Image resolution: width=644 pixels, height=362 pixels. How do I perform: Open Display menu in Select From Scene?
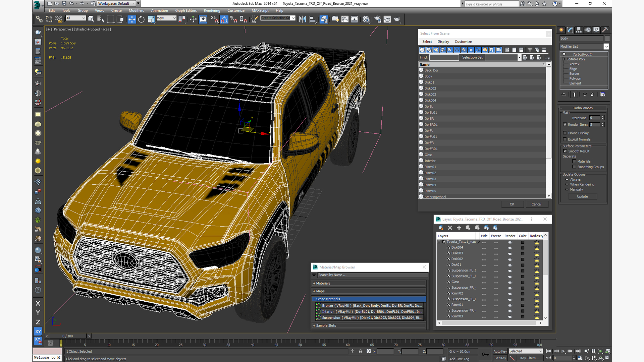pyautogui.click(x=443, y=42)
